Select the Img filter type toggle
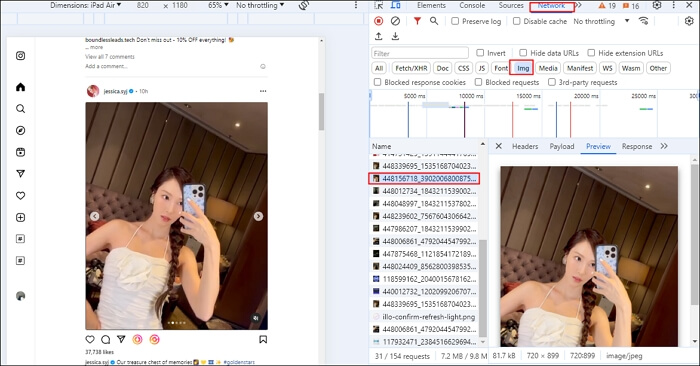 coord(523,68)
